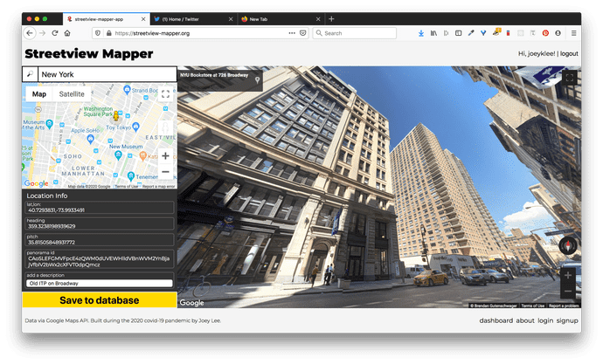The width and height of the screenshot is (603, 364).
Task: Switch map to Satellite view
Action: (72, 93)
